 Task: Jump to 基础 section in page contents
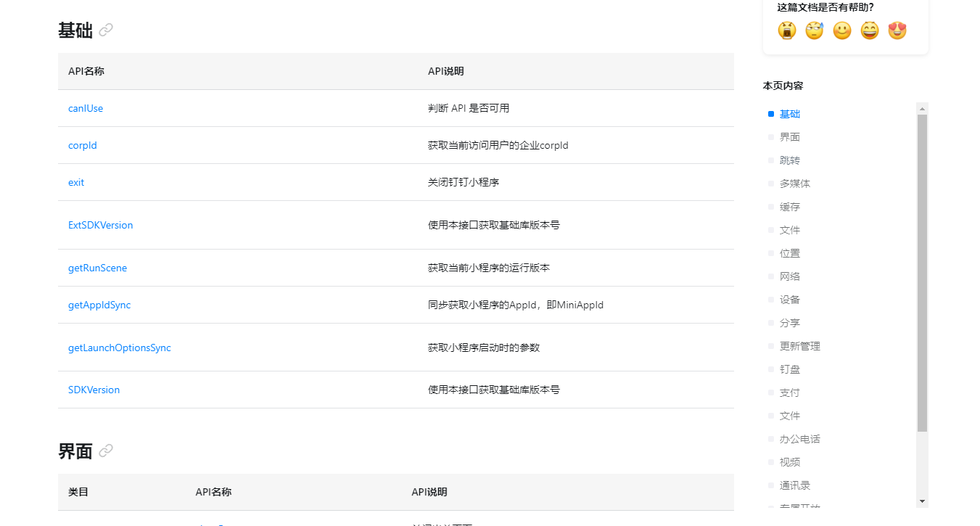[x=789, y=114]
